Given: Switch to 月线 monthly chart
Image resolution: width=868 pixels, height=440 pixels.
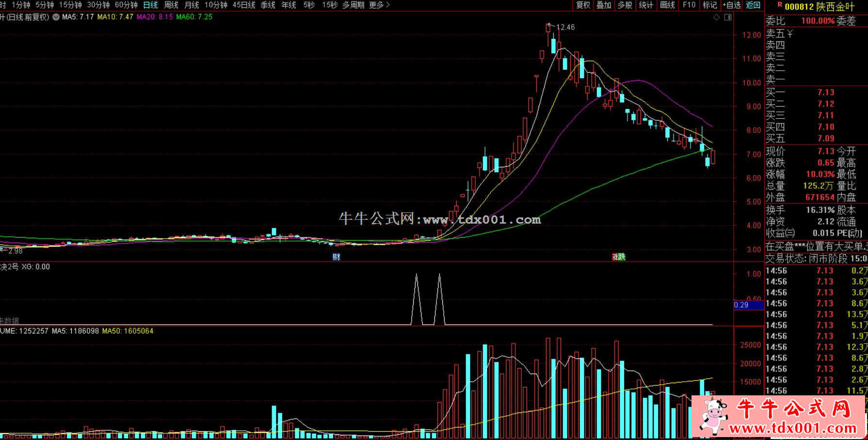Looking at the screenshot, I should click(192, 5).
